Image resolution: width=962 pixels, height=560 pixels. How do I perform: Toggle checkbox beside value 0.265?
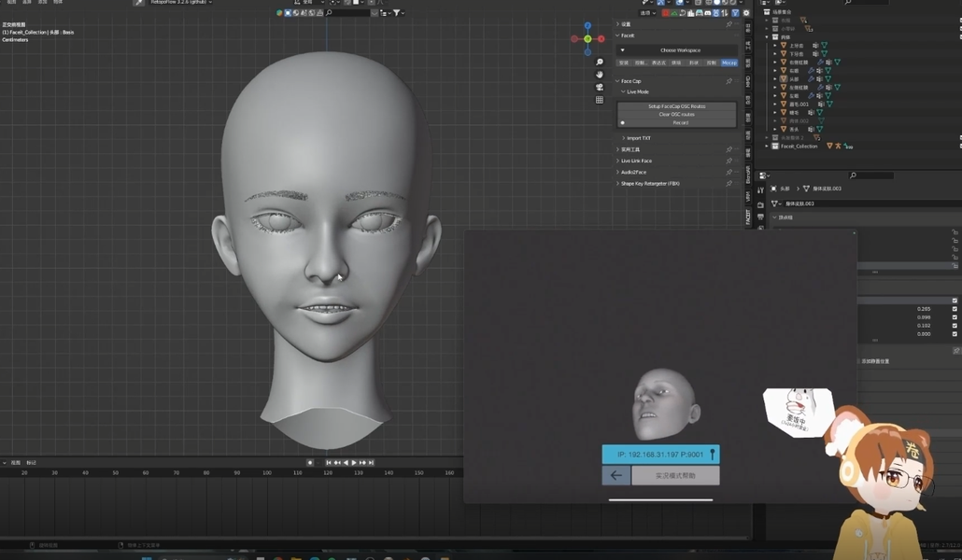(954, 309)
